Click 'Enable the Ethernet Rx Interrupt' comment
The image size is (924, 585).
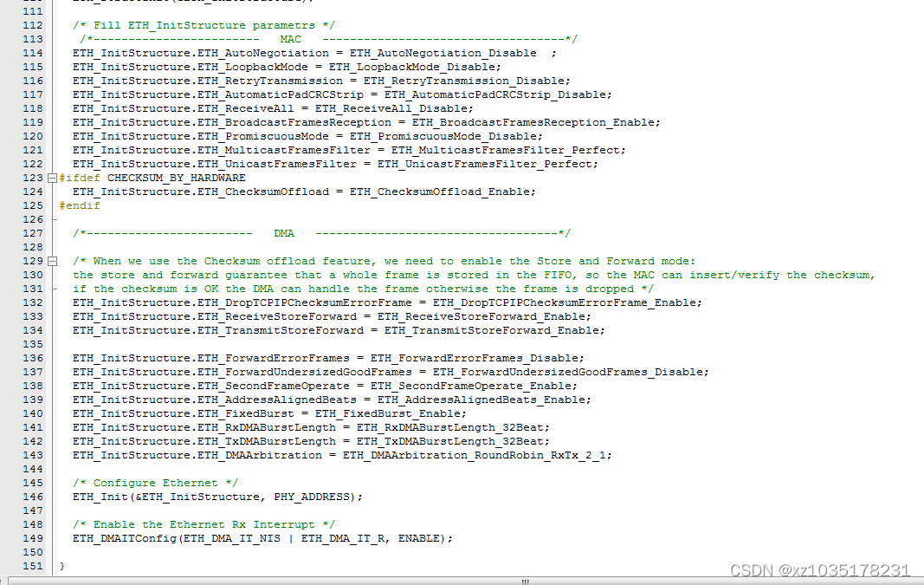[204, 525]
